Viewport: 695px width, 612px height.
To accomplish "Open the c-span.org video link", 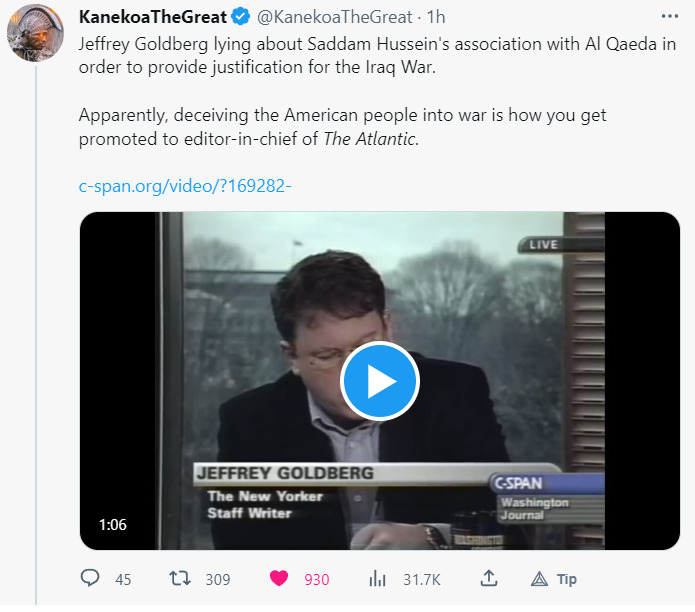I will coord(184,186).
